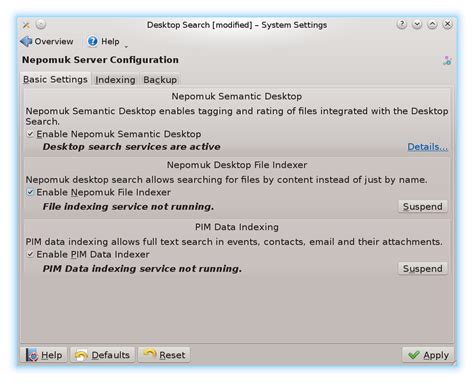Click the 'PIM Data indexing service not running.' status
This screenshot has width=474, height=383.
(x=142, y=269)
